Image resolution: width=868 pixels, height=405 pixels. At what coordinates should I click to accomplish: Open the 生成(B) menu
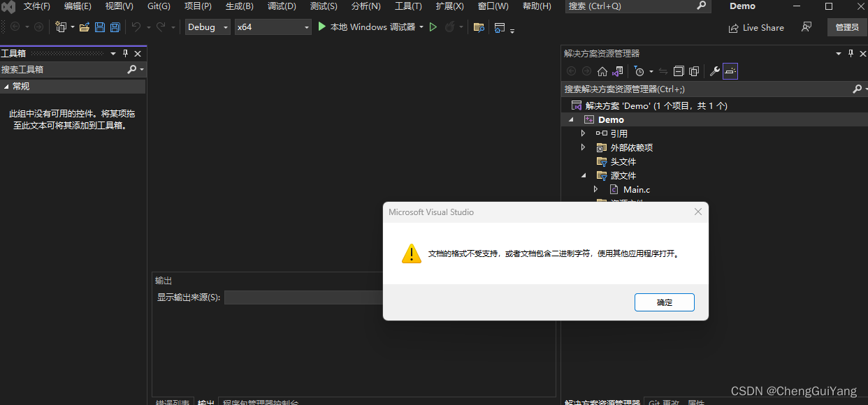click(x=240, y=6)
